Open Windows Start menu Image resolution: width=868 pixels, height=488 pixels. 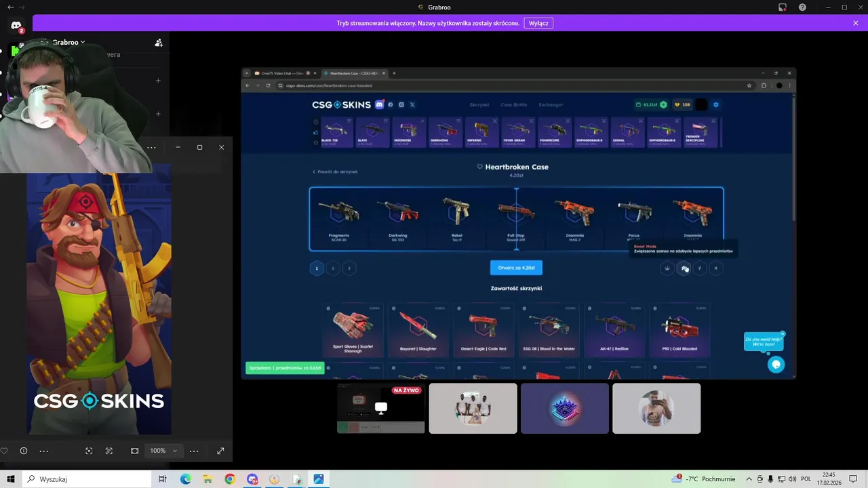tap(11, 479)
